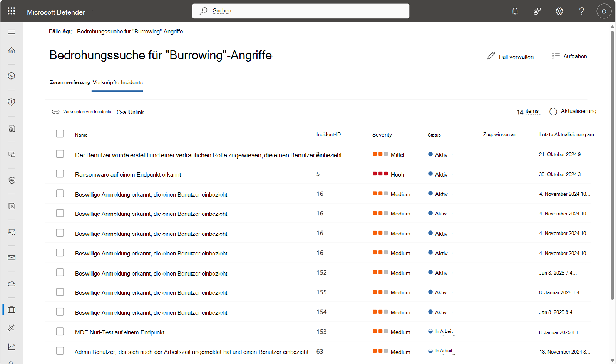Open the cloud icon in sidebar
The image size is (616, 364).
(12, 284)
